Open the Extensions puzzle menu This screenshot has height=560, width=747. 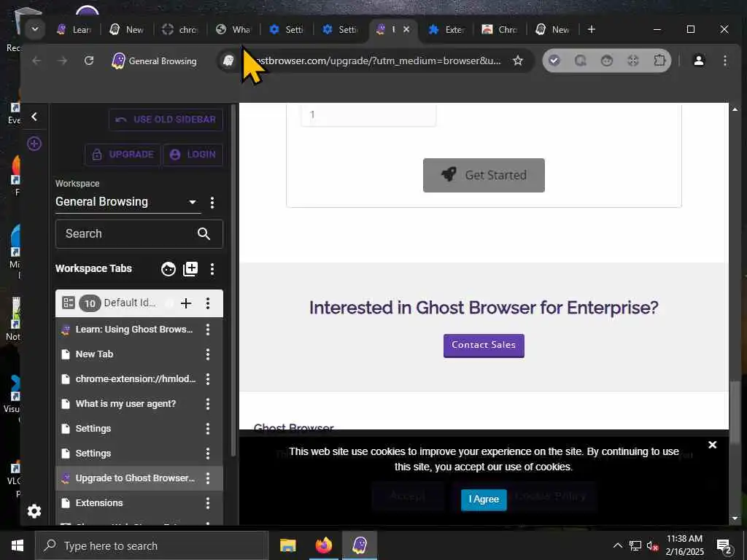click(x=659, y=61)
